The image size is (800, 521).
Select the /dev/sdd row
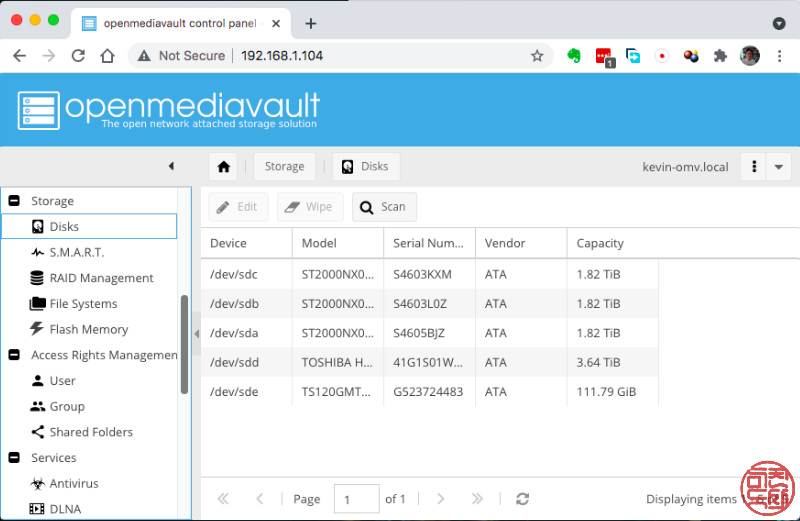pos(430,362)
